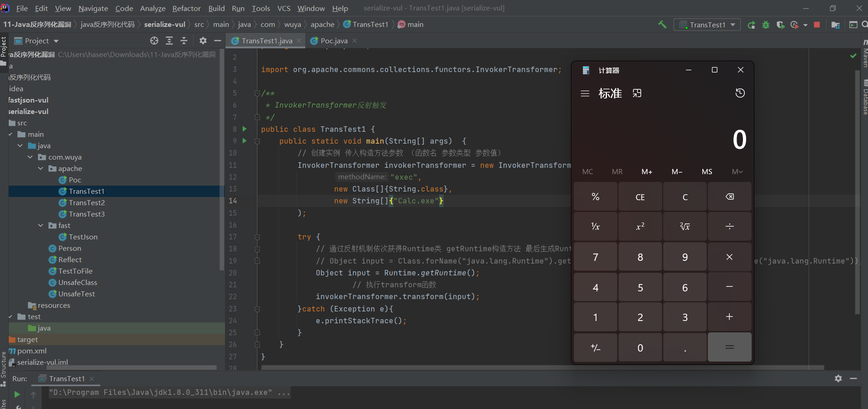Viewport: 868px width, 409px height.
Task: Click calculator divide key
Action: pyautogui.click(x=730, y=226)
